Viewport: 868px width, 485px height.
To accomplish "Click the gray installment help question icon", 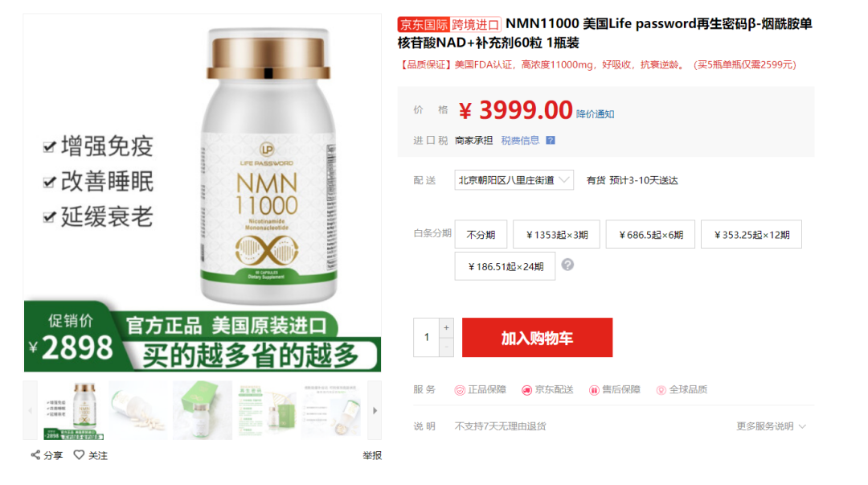I will pos(567,265).
